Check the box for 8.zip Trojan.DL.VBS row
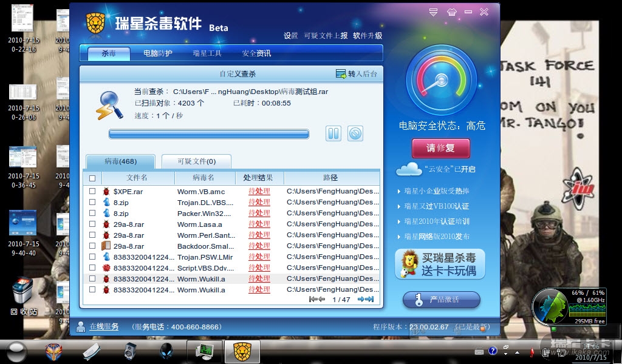 click(92, 202)
